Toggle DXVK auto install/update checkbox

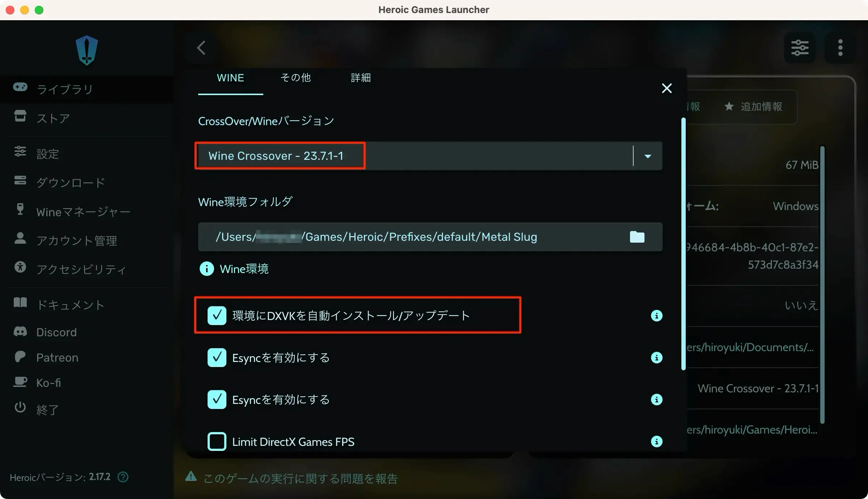point(217,316)
